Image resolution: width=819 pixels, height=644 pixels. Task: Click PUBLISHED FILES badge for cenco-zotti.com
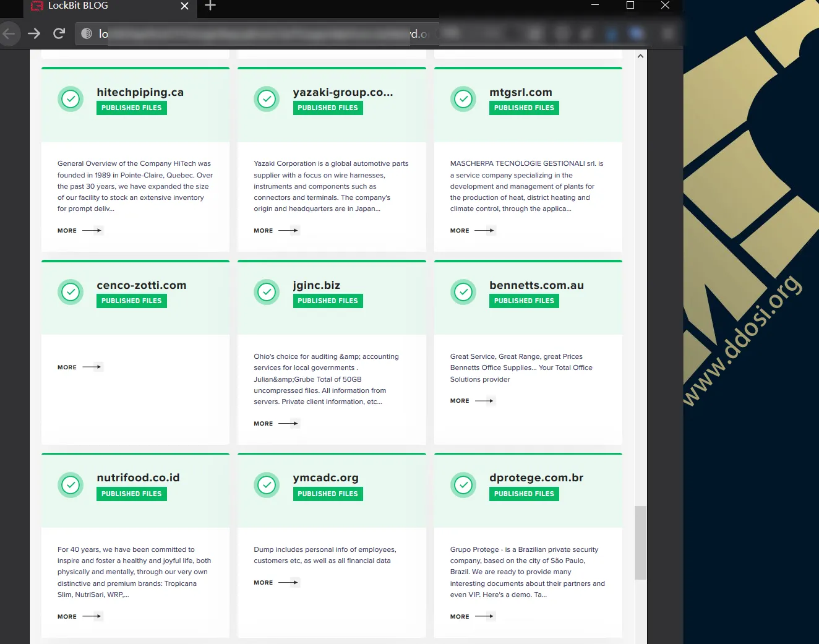(x=132, y=301)
